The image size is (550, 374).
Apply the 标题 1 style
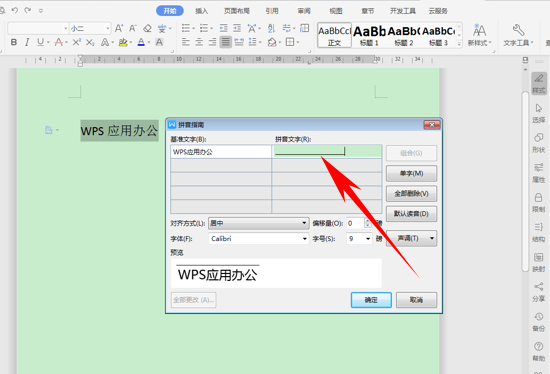point(369,35)
